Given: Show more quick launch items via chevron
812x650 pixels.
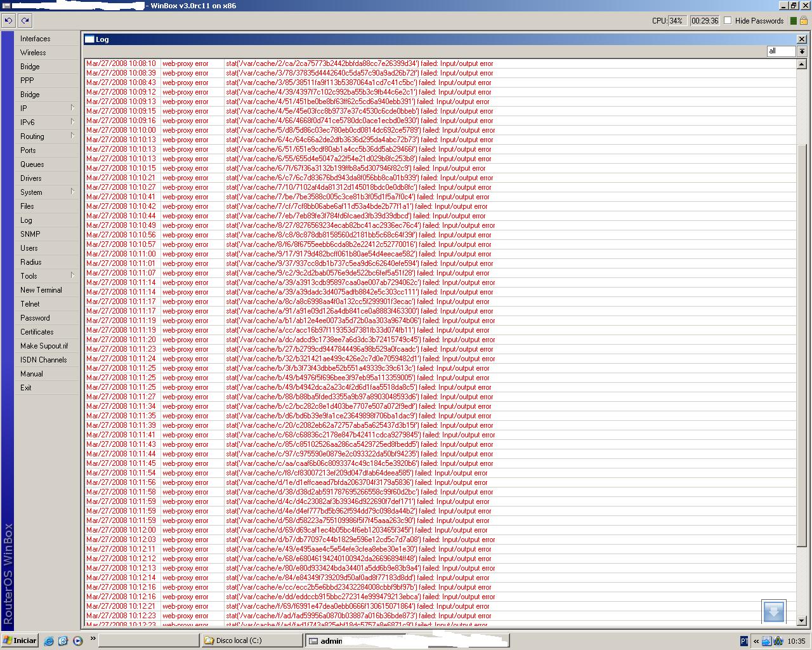Looking at the screenshot, I should [93, 639].
